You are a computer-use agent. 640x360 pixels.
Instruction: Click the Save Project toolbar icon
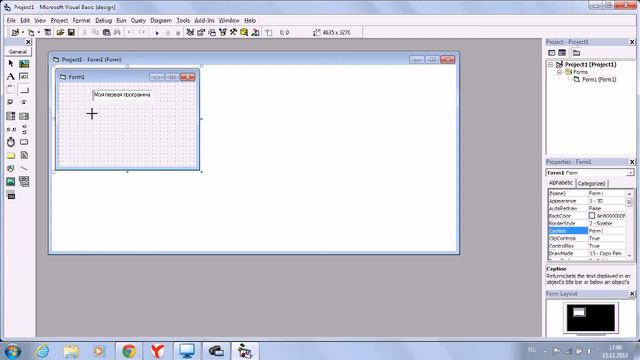click(x=71, y=32)
